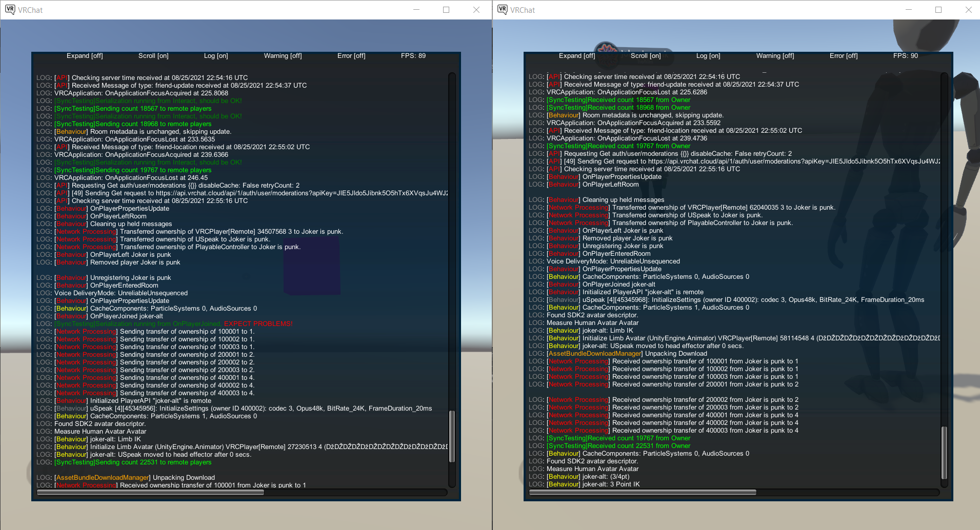Image resolution: width=980 pixels, height=530 pixels.
Task: Minimize the left VRChat window
Action: click(416, 10)
